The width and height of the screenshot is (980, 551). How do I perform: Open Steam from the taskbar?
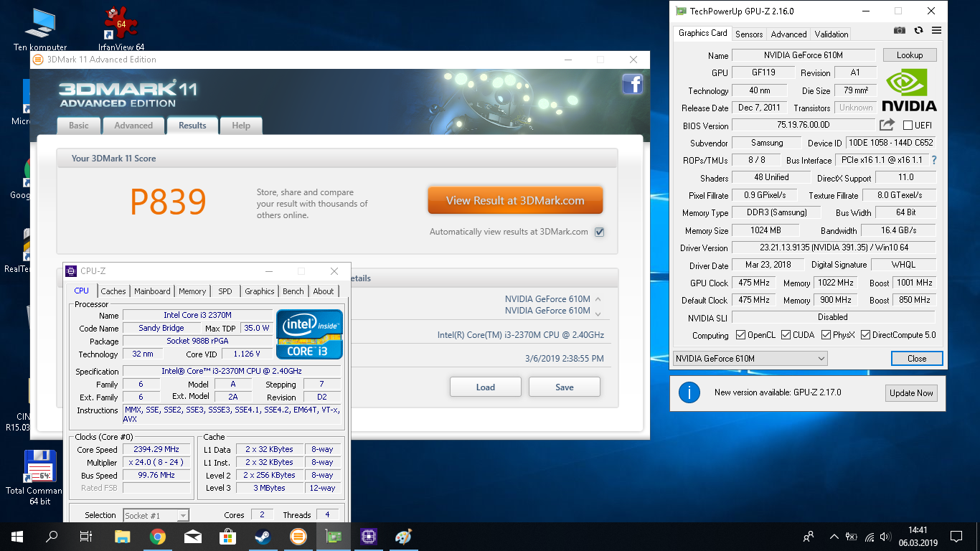tap(263, 537)
